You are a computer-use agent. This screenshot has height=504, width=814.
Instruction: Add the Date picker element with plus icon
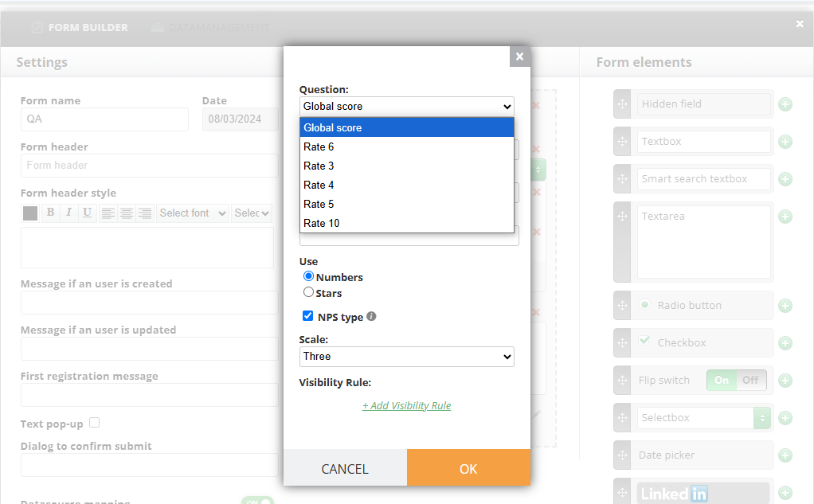click(x=785, y=455)
